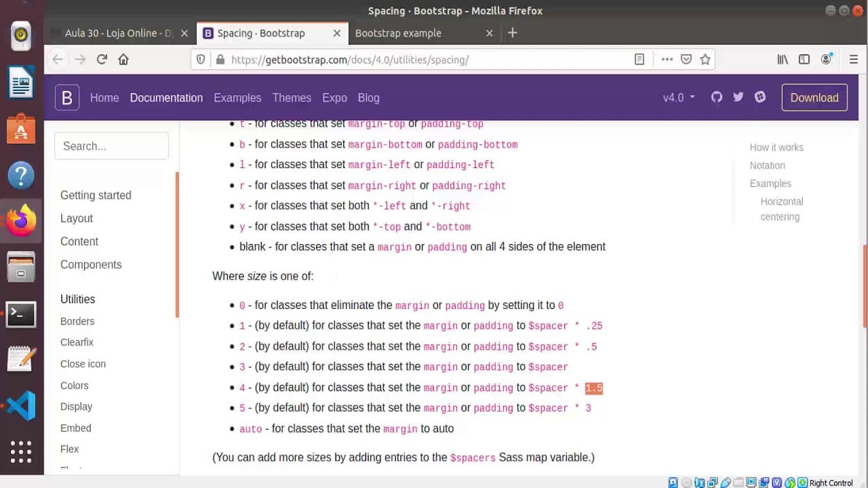Open Firefox hamburger menu
The height and width of the screenshot is (488, 868).
pos(854,60)
